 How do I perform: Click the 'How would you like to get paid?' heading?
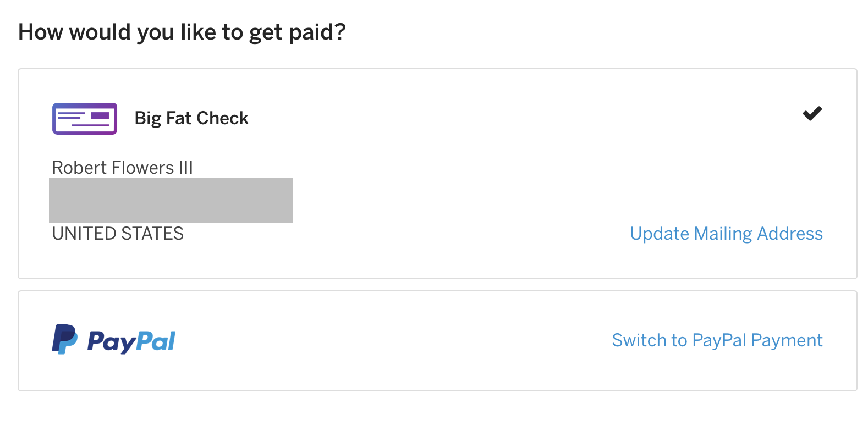coord(182,32)
